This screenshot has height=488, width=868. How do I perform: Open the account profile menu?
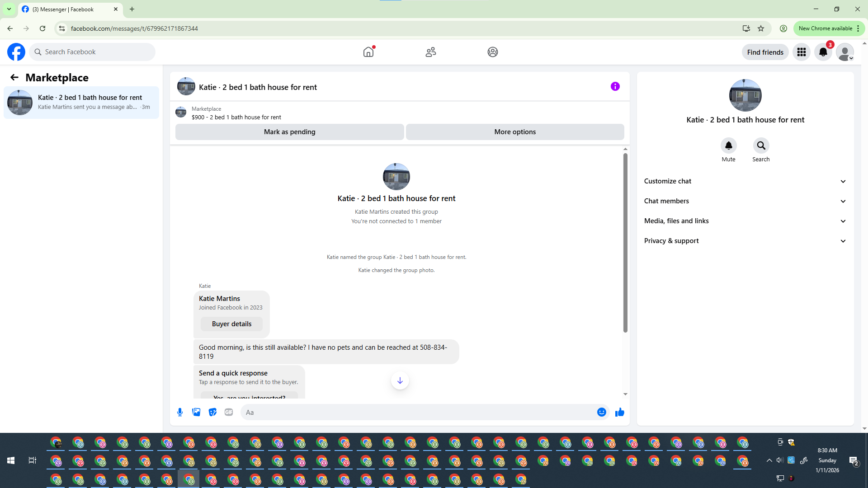pyautogui.click(x=845, y=52)
